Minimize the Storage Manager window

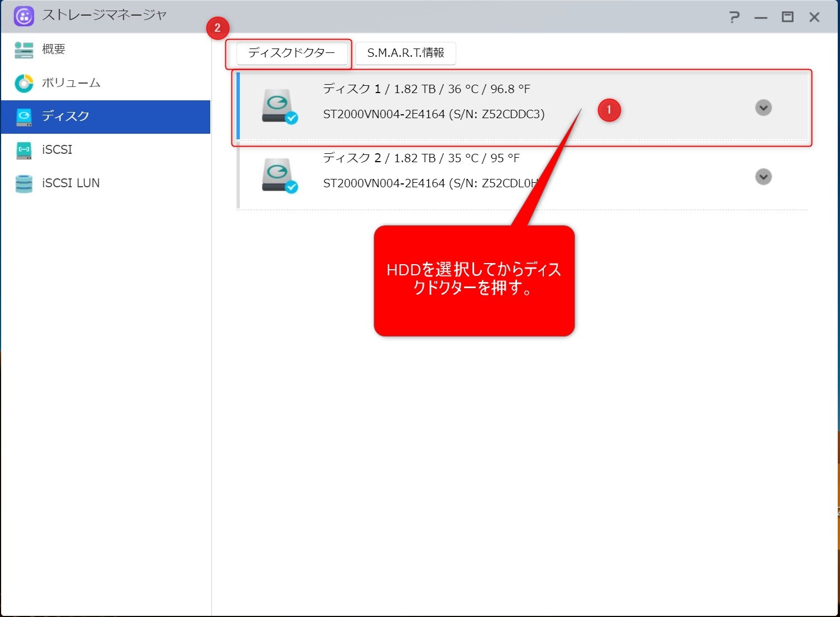[761, 18]
